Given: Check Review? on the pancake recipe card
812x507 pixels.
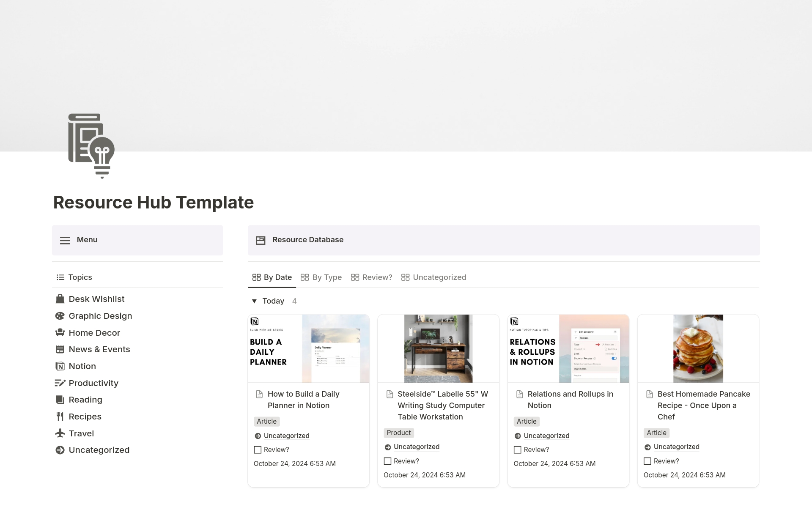Looking at the screenshot, I should click(647, 461).
